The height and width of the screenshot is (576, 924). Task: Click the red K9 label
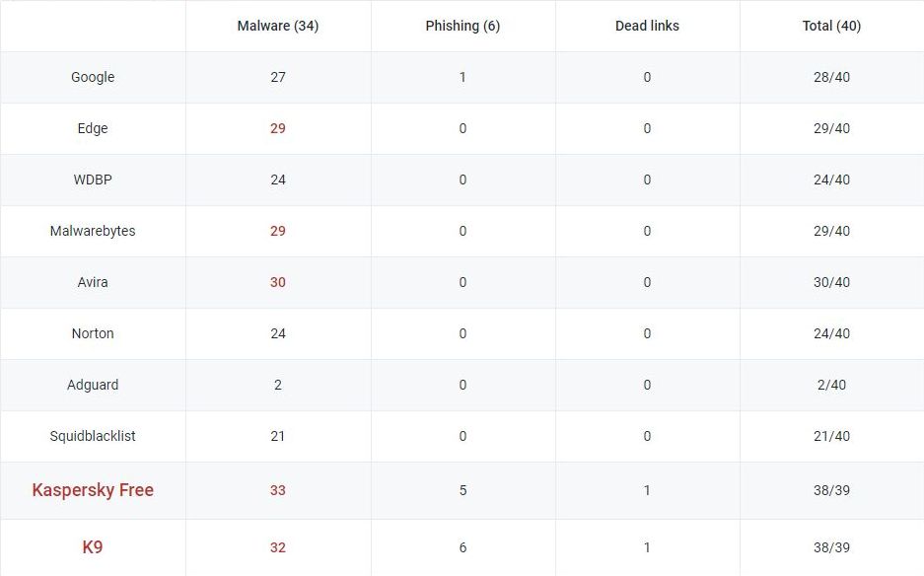coord(93,547)
